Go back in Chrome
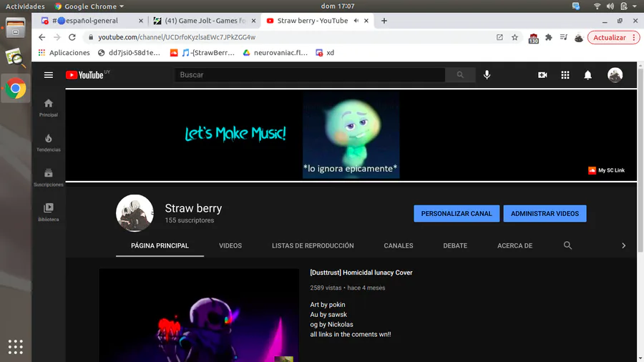Image resolution: width=644 pixels, height=362 pixels. [x=42, y=37]
